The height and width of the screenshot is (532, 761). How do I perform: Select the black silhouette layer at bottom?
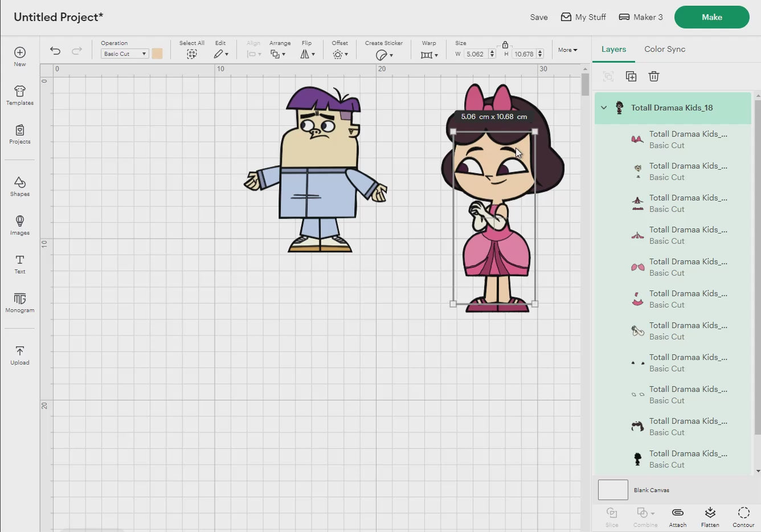(673, 459)
